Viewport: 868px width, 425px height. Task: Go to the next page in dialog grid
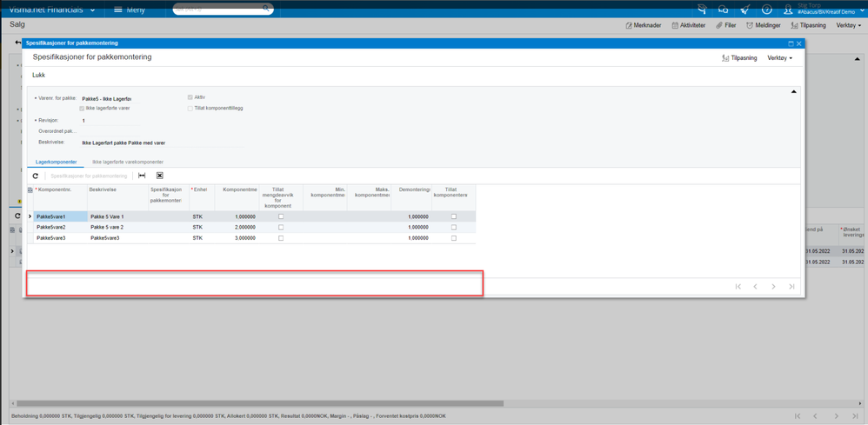click(773, 286)
